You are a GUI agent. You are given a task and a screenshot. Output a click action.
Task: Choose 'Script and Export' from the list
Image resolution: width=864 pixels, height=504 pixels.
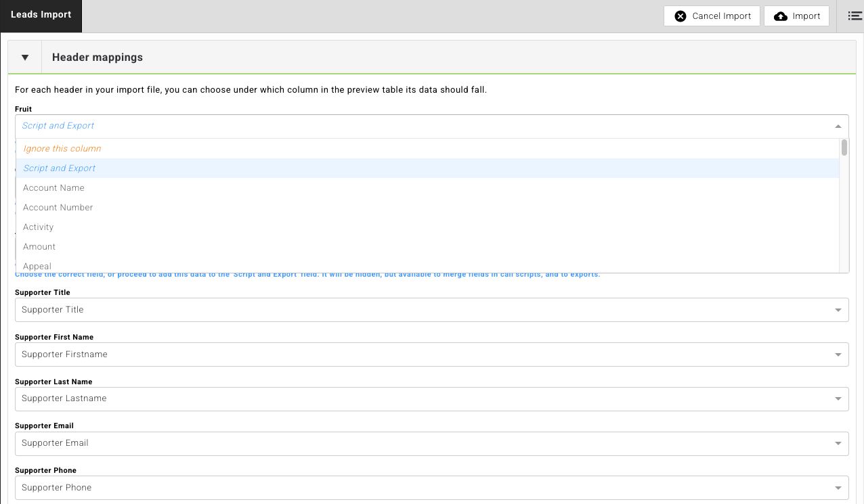60,168
